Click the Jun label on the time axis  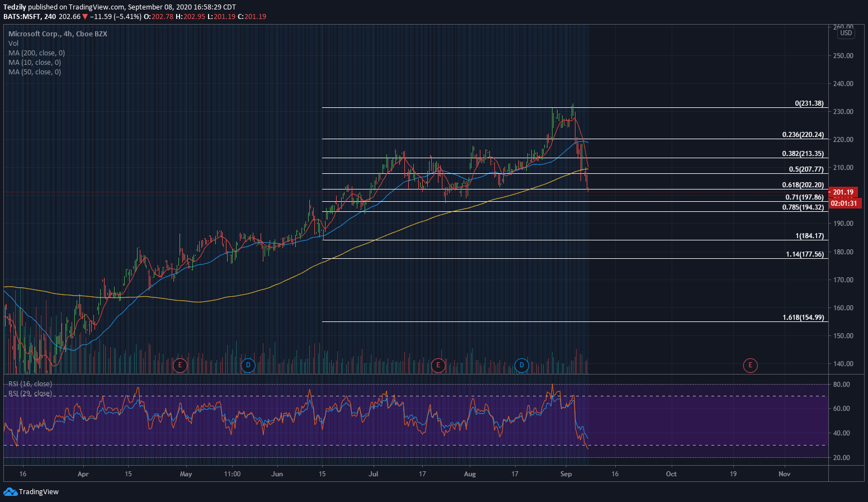pos(277,474)
